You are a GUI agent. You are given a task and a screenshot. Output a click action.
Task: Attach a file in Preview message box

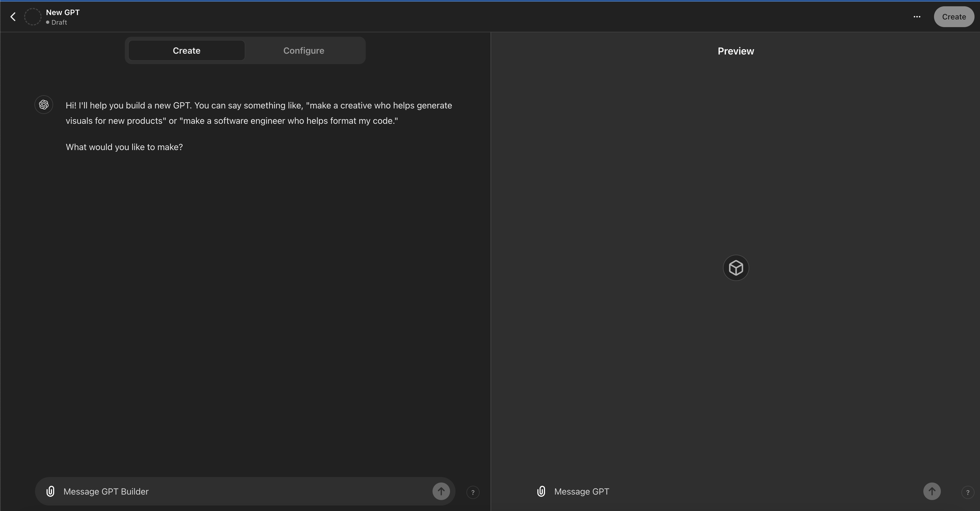pos(541,491)
